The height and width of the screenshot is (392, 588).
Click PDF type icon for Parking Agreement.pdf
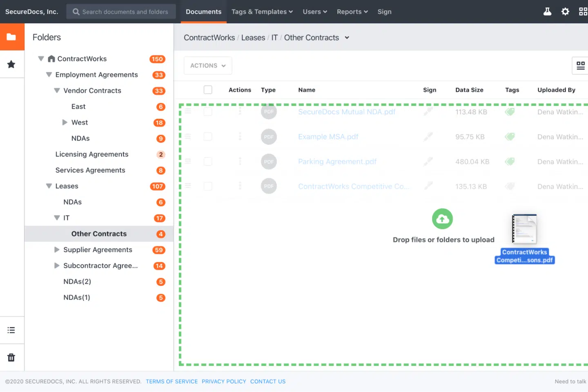point(269,162)
